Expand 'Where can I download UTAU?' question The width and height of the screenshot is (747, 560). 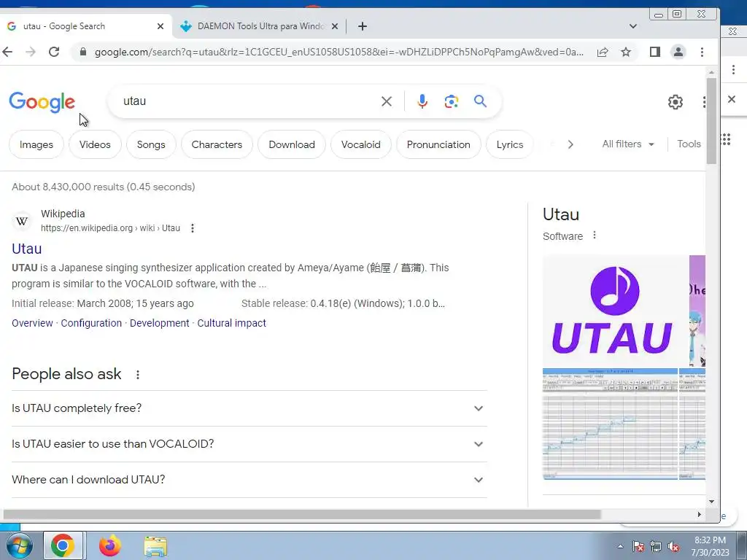tap(249, 480)
